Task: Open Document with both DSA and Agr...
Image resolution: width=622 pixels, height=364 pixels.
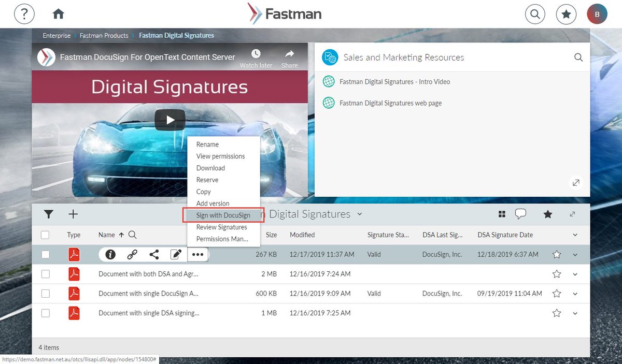Action: click(x=148, y=274)
